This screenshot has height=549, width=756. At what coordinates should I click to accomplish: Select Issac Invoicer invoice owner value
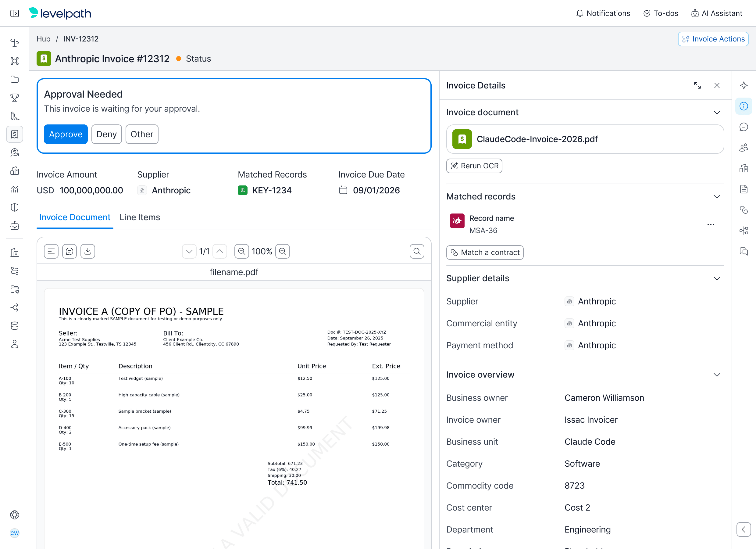coord(591,420)
